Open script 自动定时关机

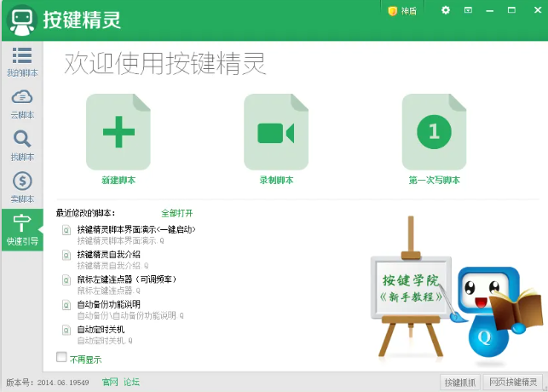click(x=101, y=330)
